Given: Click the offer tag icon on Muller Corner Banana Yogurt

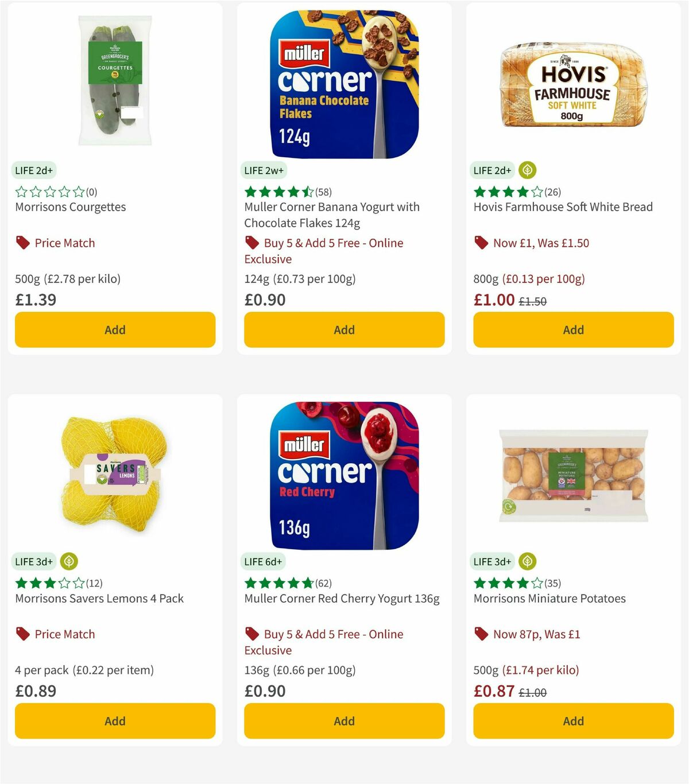Looking at the screenshot, I should tap(252, 242).
